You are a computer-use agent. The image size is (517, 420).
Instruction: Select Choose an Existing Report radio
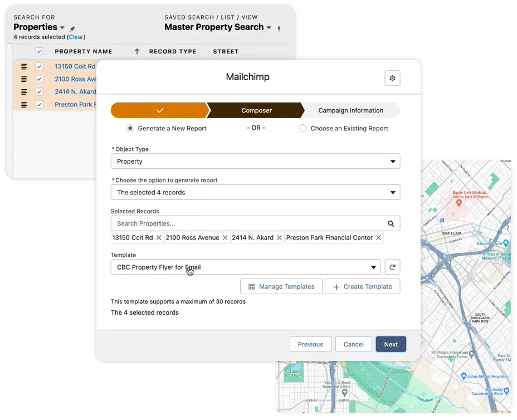click(x=303, y=128)
